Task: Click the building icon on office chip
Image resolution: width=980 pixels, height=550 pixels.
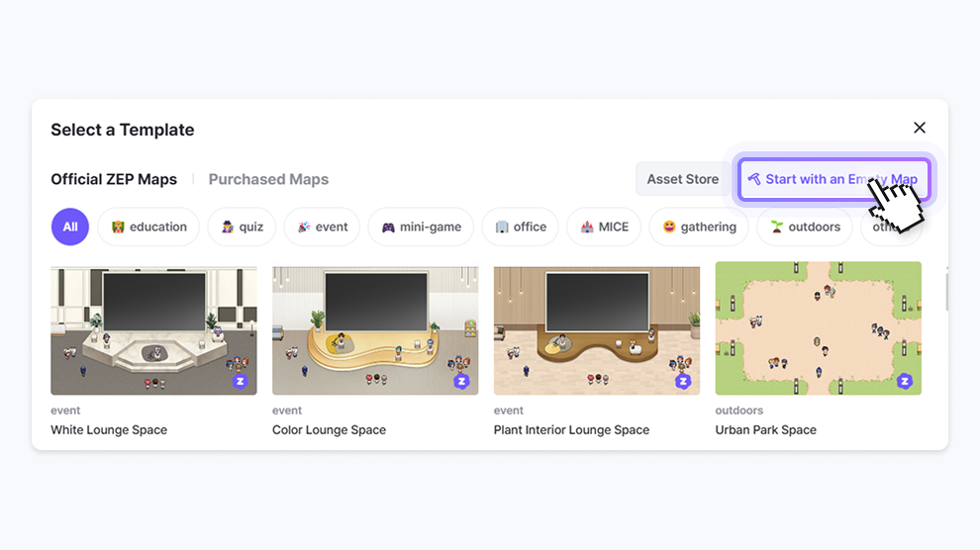Action: pyautogui.click(x=502, y=227)
